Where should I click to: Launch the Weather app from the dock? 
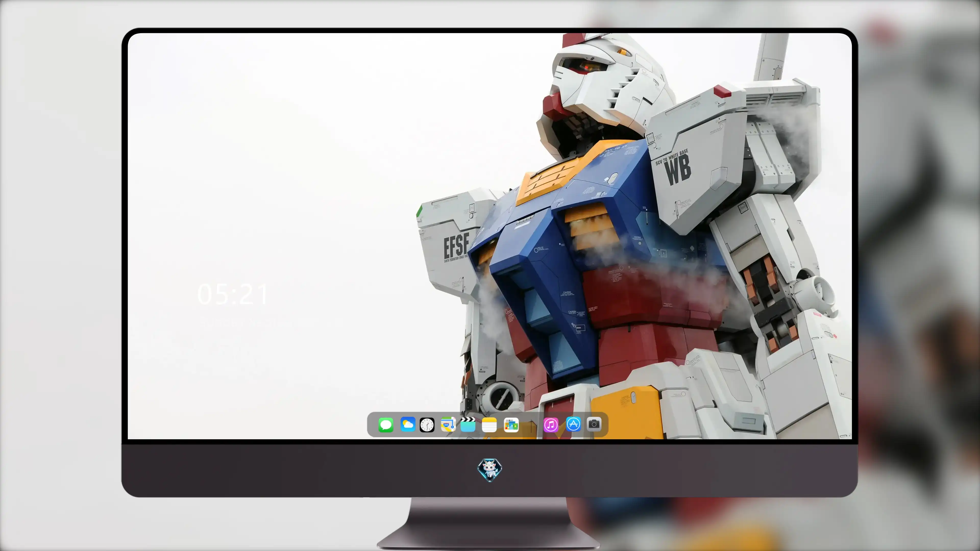pyautogui.click(x=408, y=424)
